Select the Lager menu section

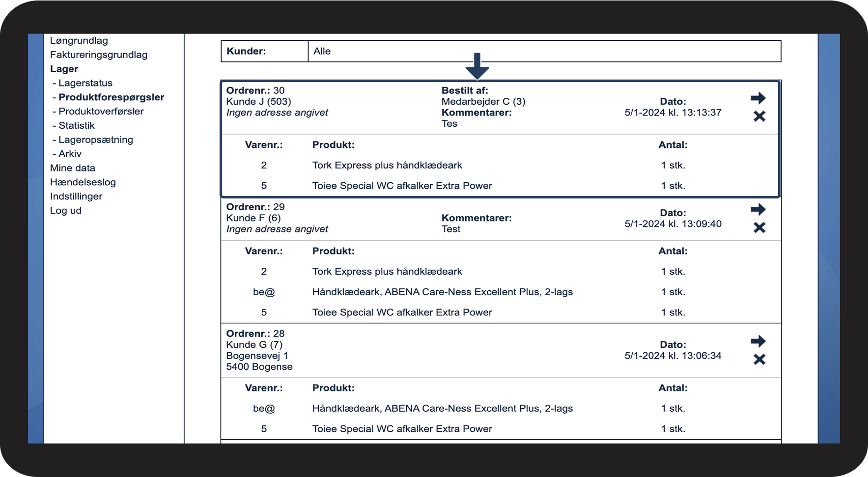click(64, 69)
